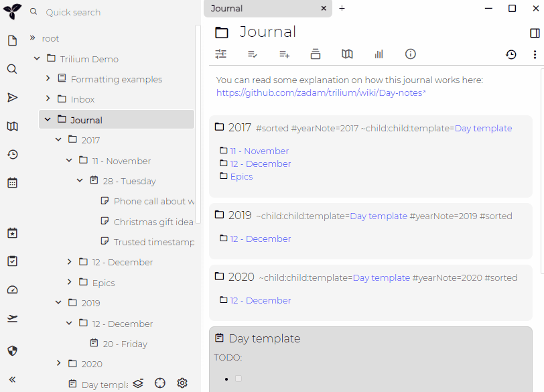Open note revisions with the clock icon
Viewport: 544px width, 392px height.
pos(512,54)
